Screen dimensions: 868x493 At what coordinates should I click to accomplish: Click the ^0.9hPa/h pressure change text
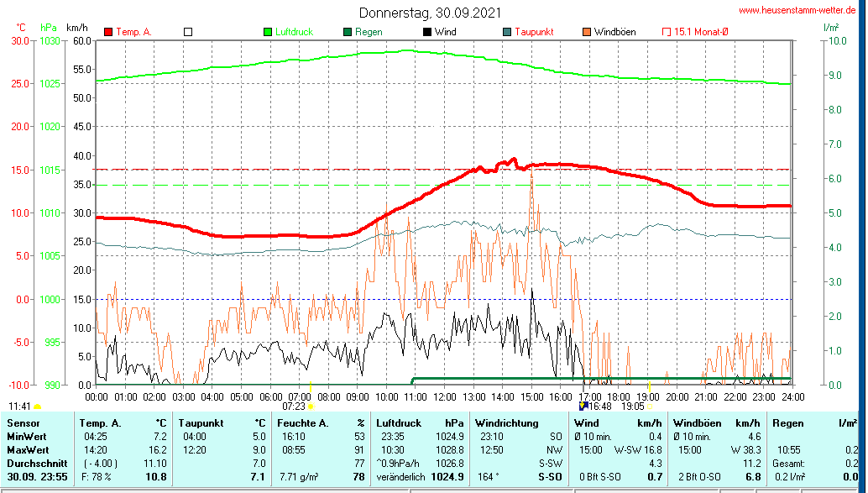tap(397, 463)
